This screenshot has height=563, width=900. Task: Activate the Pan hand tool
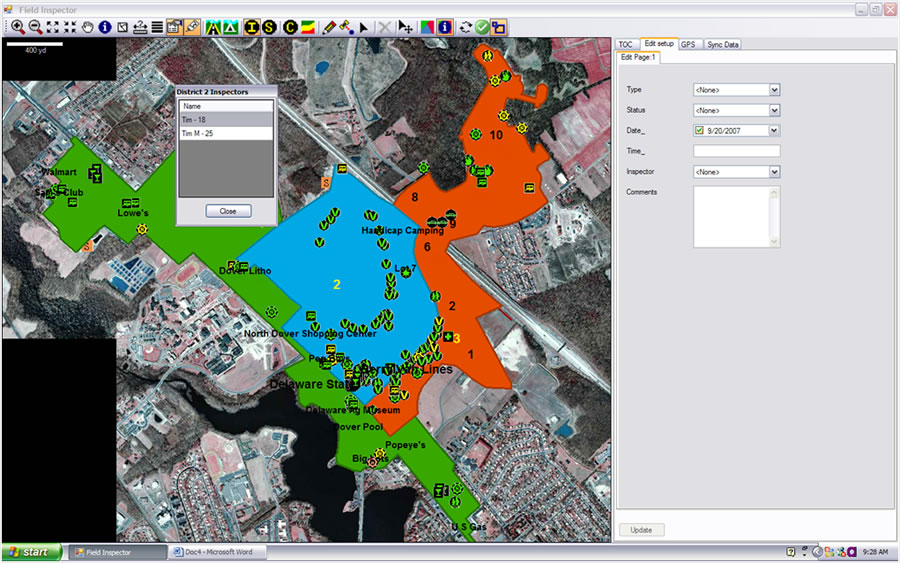click(88, 27)
